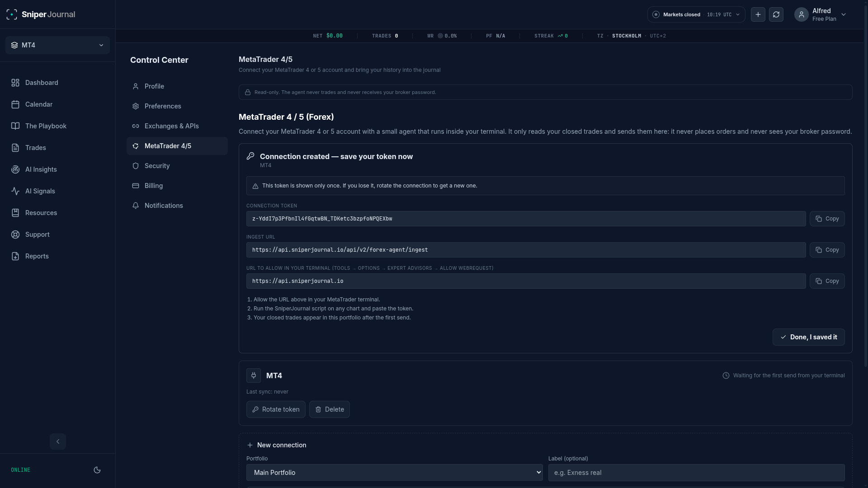Toggle dark mode moon icon
Screen dimensions: 868x488
(x=97, y=470)
